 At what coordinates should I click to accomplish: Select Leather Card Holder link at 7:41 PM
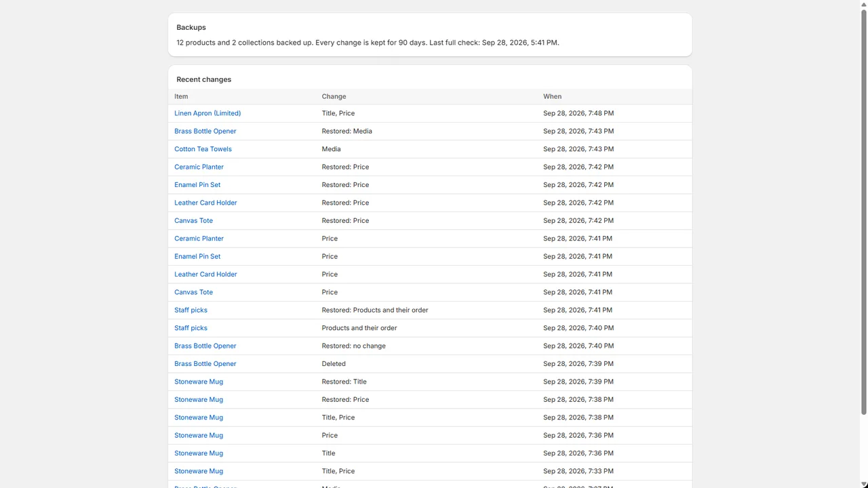205,274
